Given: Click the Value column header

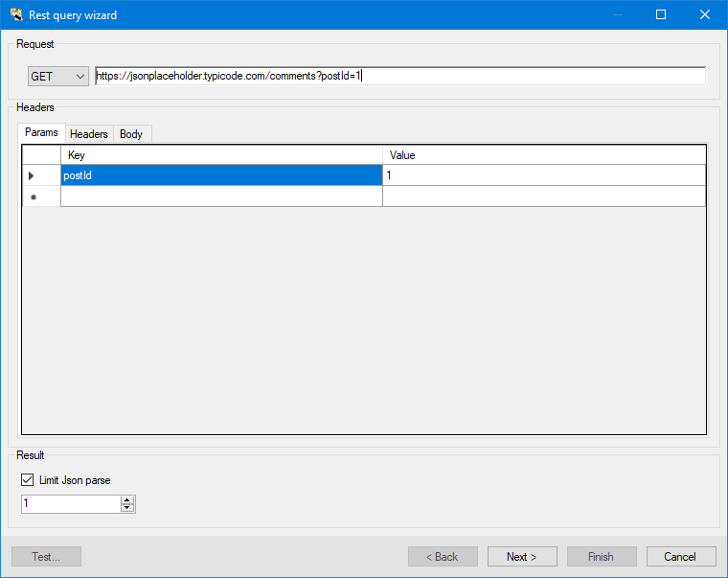Looking at the screenshot, I should tap(543, 155).
